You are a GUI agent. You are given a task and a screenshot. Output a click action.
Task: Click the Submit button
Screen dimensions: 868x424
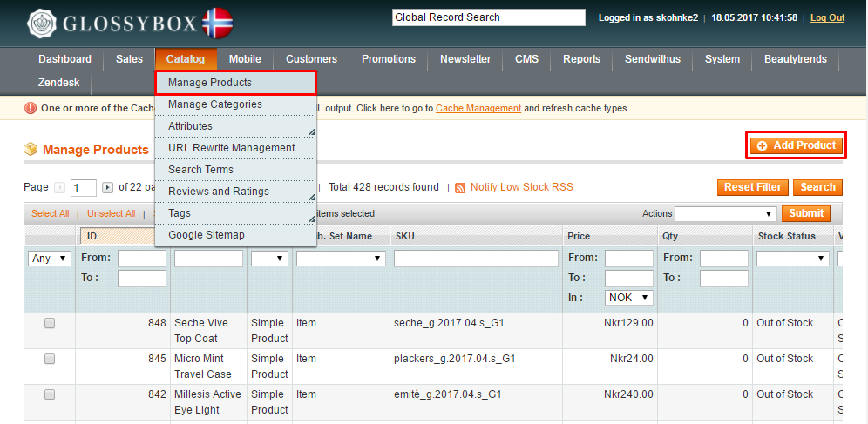806,213
